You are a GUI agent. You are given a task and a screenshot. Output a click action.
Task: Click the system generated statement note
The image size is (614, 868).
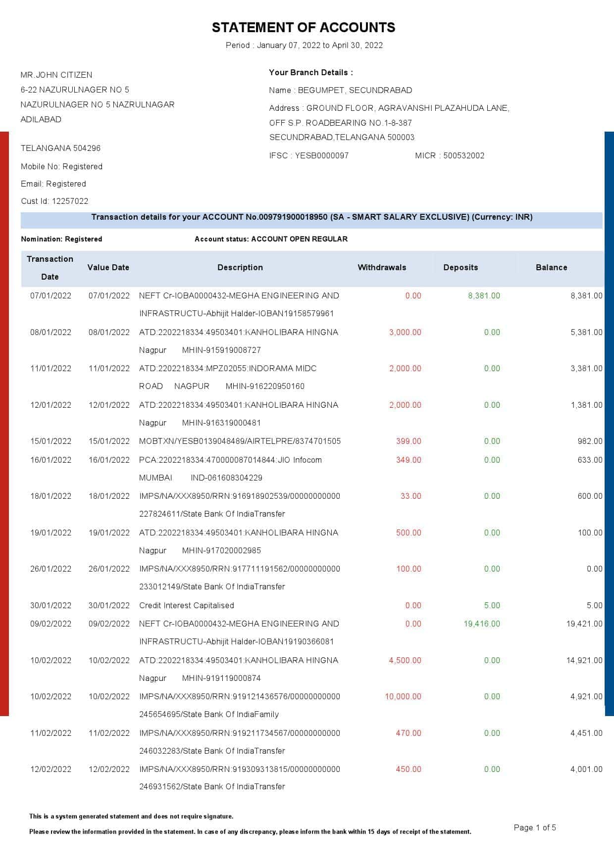click(131, 817)
